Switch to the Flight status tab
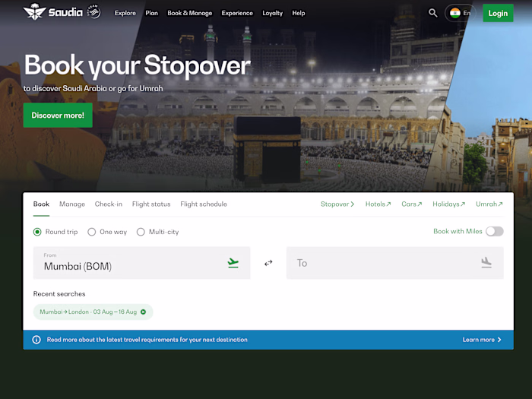 151,204
